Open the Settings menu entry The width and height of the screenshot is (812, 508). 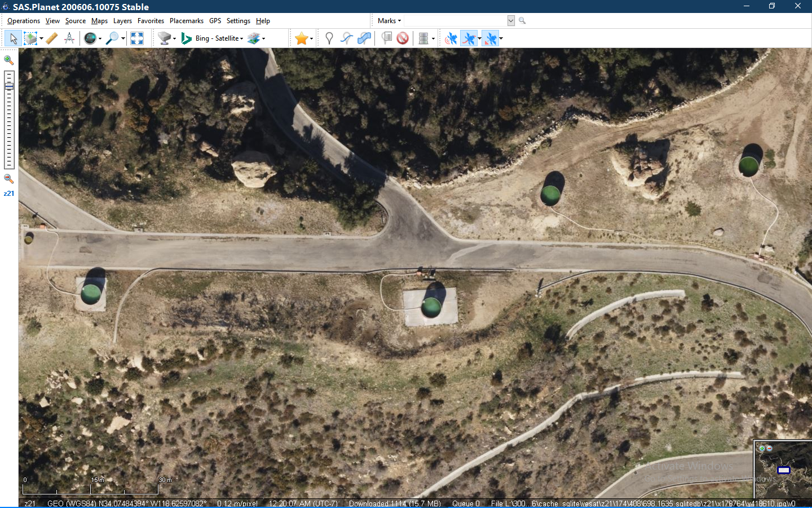[238, 20]
